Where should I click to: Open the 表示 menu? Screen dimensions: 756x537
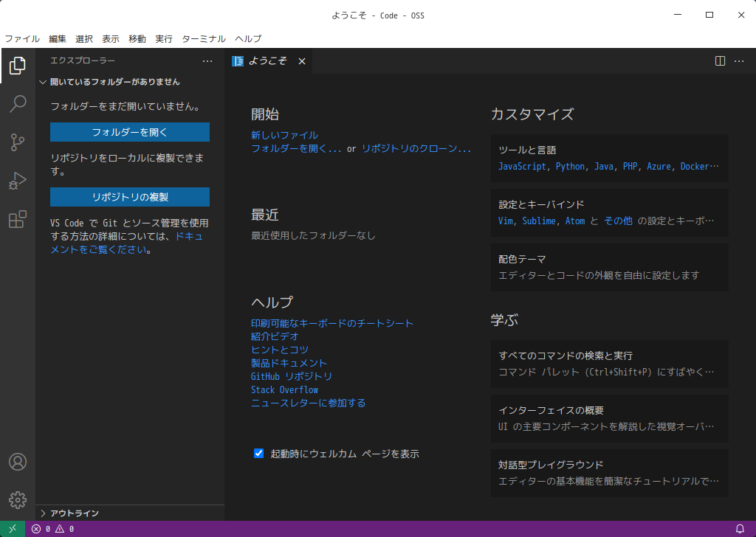coord(111,38)
